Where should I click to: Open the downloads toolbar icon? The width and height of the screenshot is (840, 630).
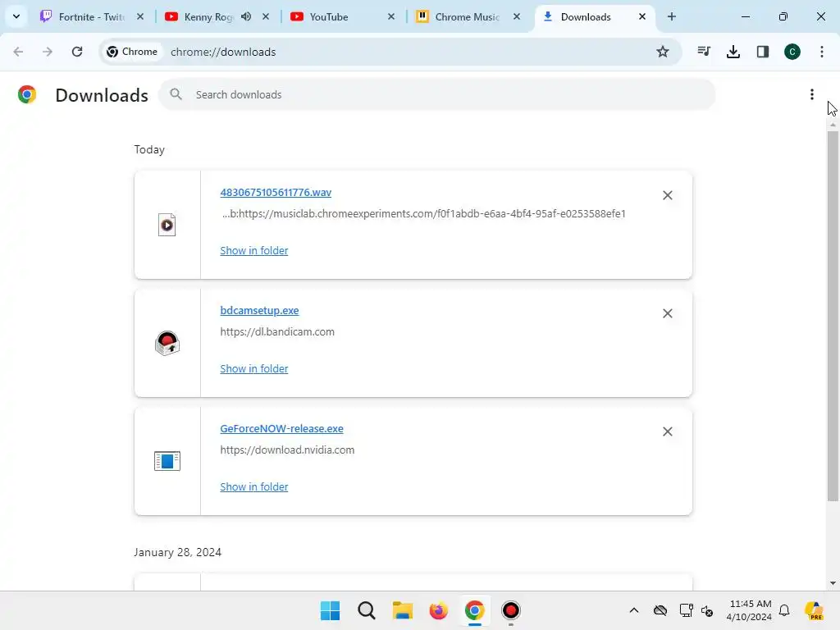point(733,52)
